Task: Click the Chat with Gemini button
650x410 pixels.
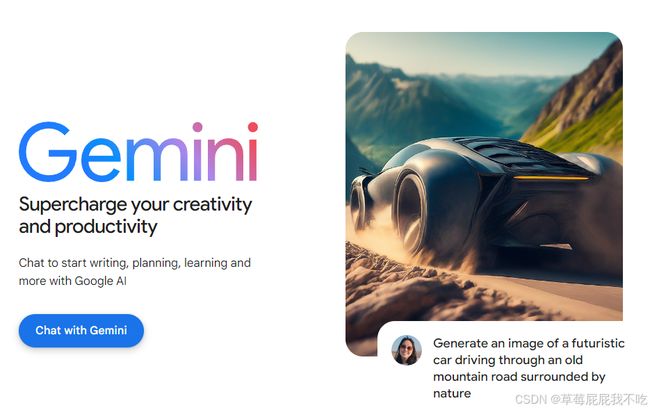Action: click(81, 330)
